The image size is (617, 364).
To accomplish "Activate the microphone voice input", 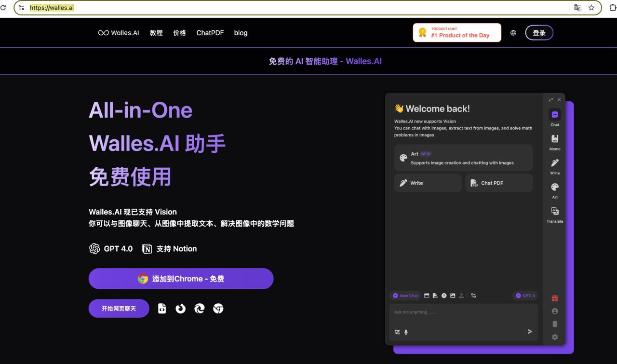I will 406,332.
